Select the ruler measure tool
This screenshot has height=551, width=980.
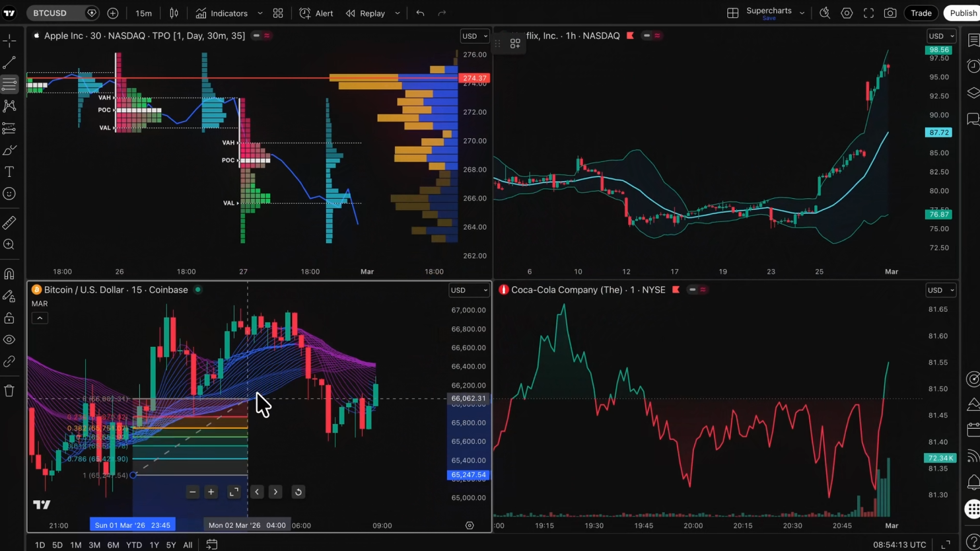9,223
